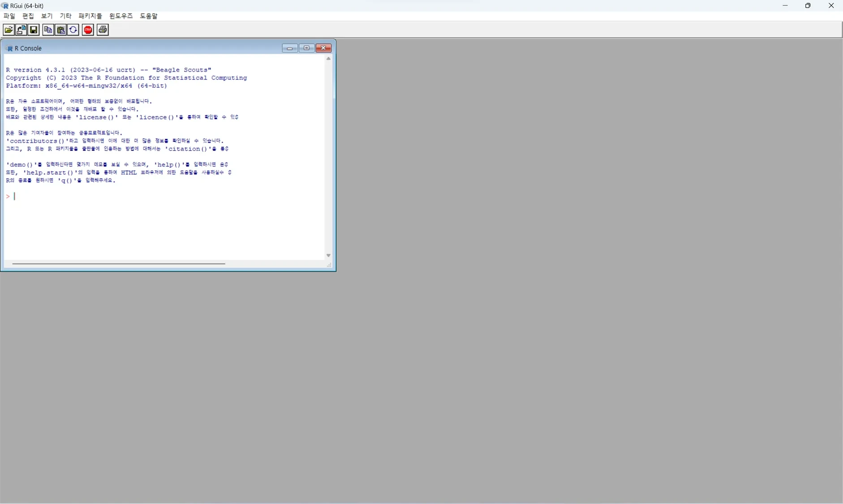
Task: Click the red Stop computation icon
Action: point(88,30)
